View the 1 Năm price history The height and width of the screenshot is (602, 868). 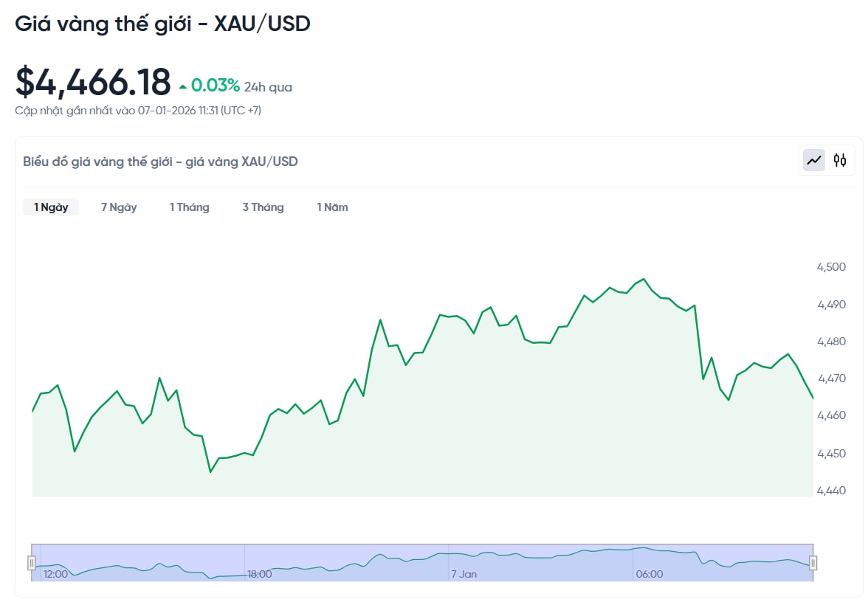point(332,207)
